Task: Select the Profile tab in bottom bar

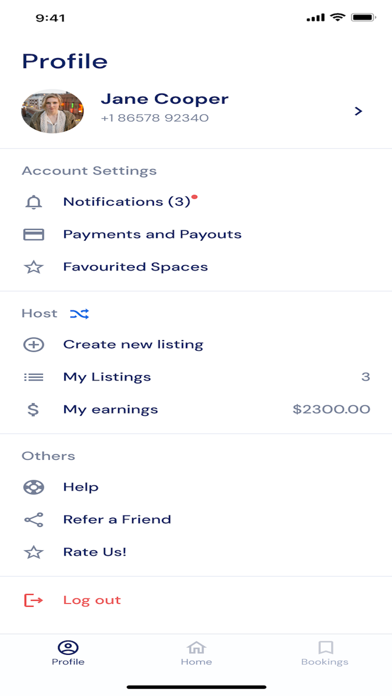Action: click(68, 653)
